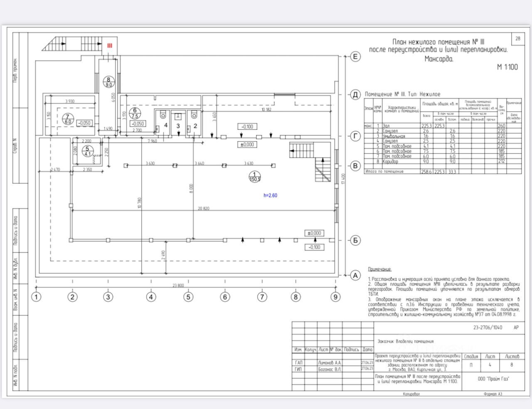Click axis bubble A on right side
The height and width of the screenshot is (409, 532).
355,275
